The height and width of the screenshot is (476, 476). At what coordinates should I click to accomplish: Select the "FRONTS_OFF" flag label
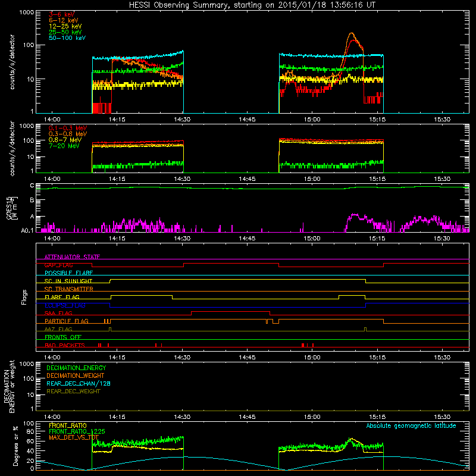[63, 337]
